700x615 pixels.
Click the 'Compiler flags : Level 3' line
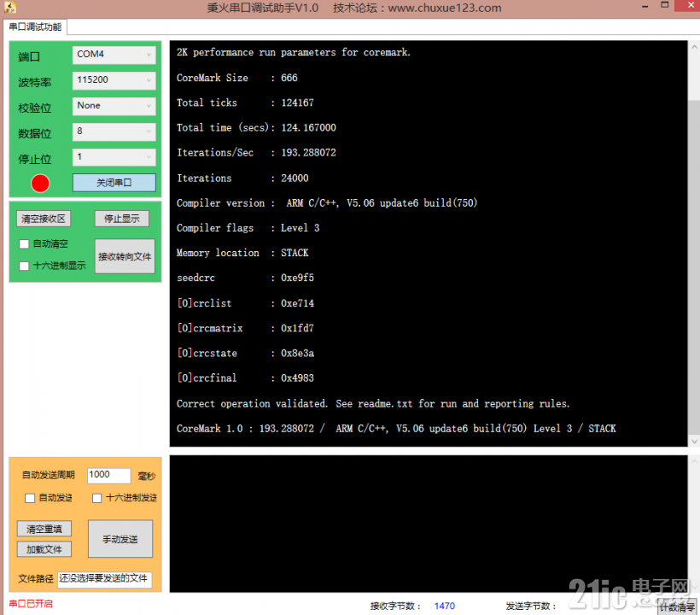(x=248, y=228)
